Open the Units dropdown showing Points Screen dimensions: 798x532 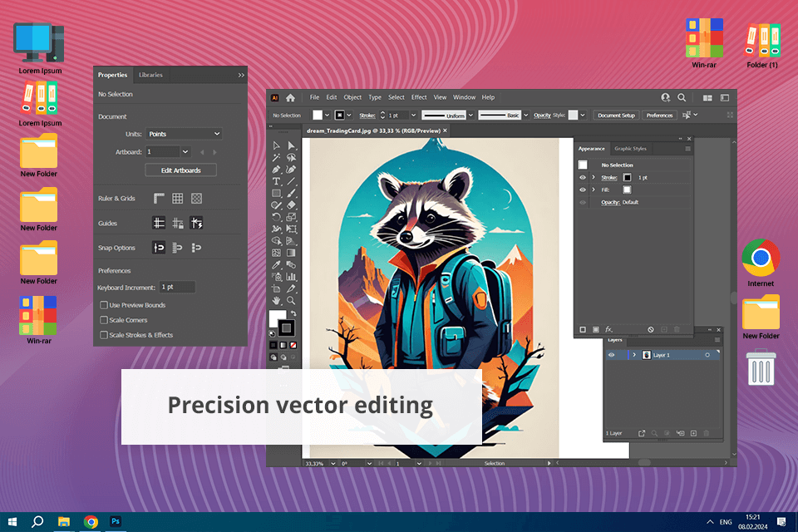point(185,134)
